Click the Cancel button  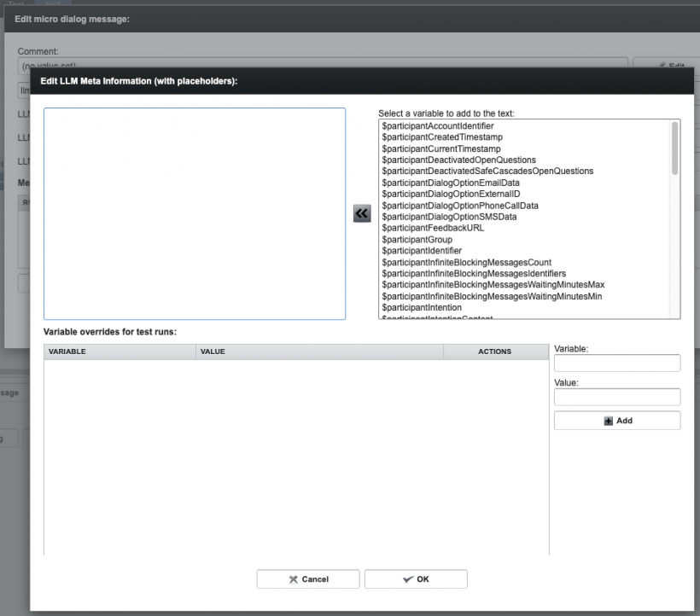coord(308,579)
